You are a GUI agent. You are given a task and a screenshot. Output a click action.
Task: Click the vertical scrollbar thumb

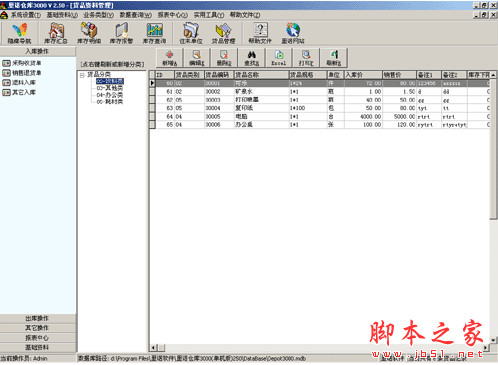[493, 148]
